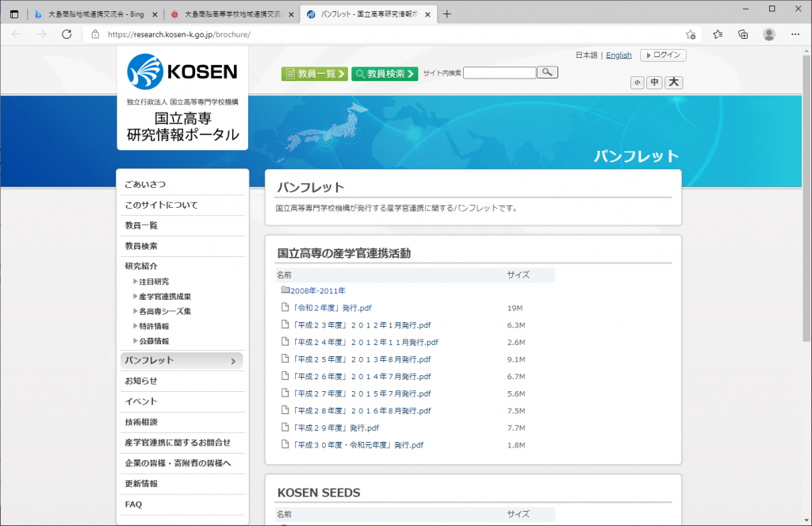Open the browser Collections icon

click(x=743, y=34)
